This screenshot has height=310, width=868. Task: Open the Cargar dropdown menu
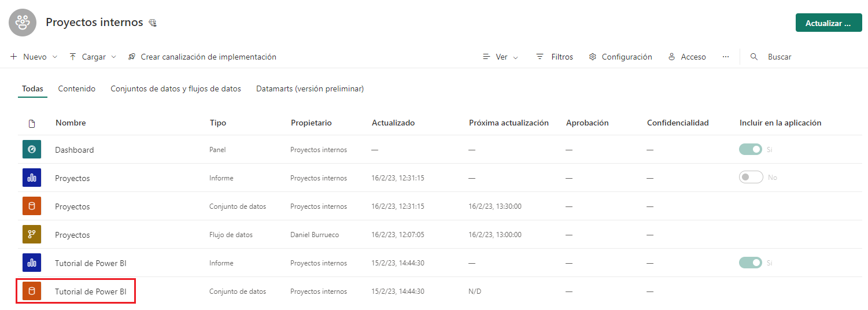tap(93, 57)
